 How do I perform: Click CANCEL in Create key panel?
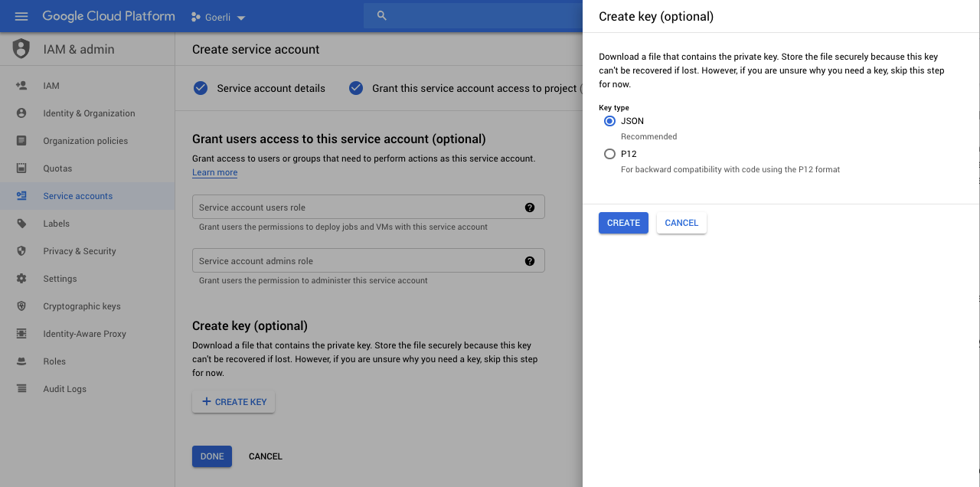(x=681, y=223)
